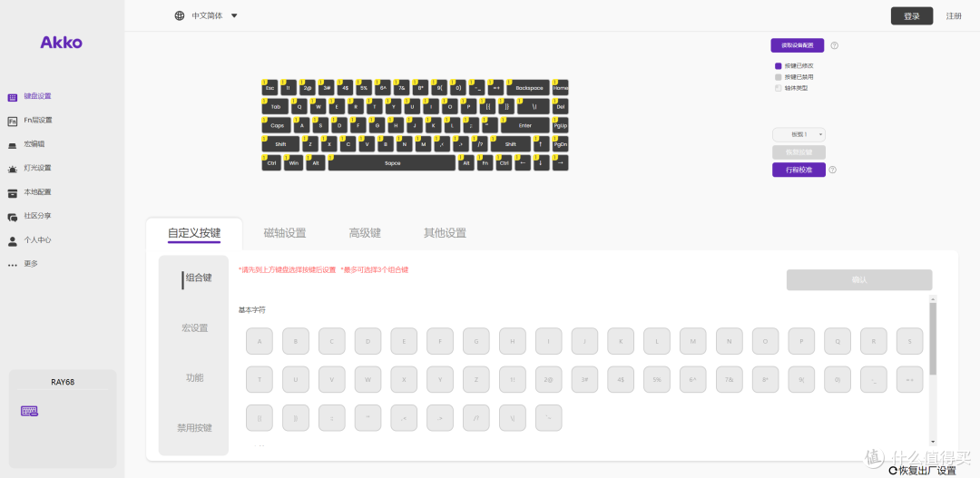Viewport: 980px width, 478px height.
Task: Open Fn layer settings (Fn层设置) icon
Action: point(12,121)
